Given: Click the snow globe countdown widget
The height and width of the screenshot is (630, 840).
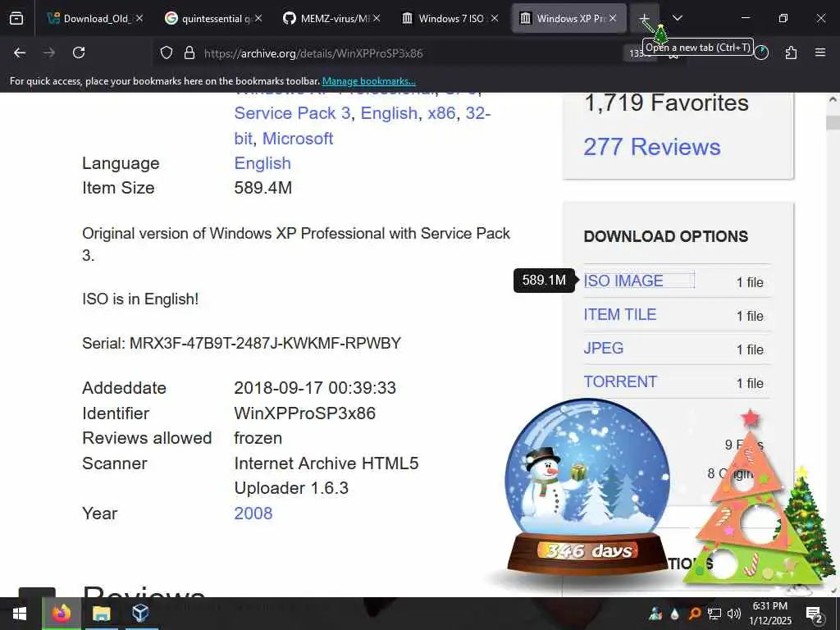Looking at the screenshot, I should pyautogui.click(x=587, y=486).
